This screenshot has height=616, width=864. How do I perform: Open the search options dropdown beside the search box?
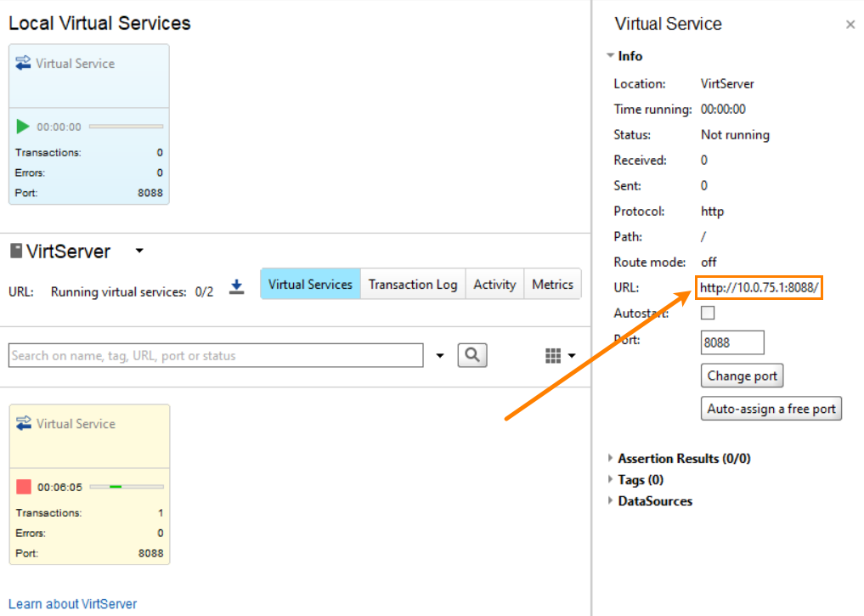[439, 355]
